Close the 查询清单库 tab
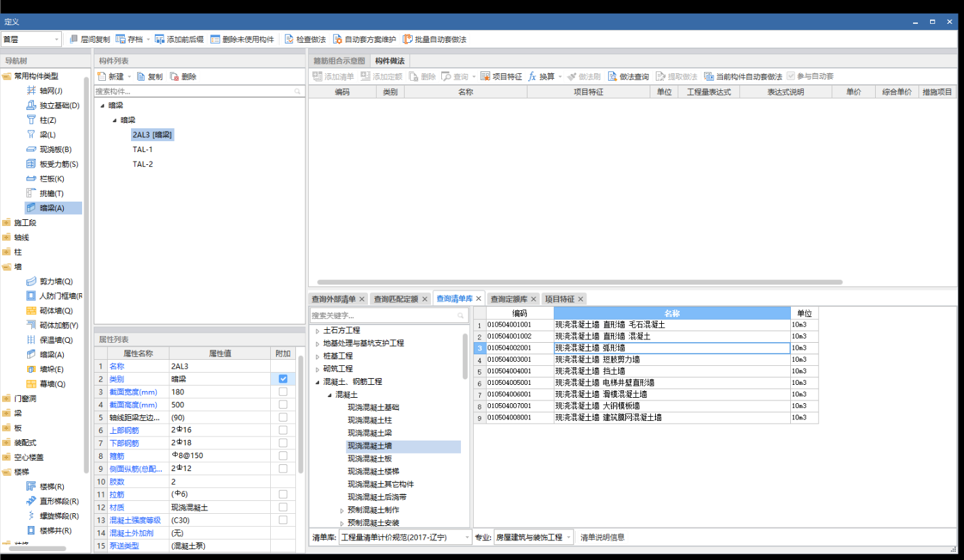 click(x=479, y=298)
